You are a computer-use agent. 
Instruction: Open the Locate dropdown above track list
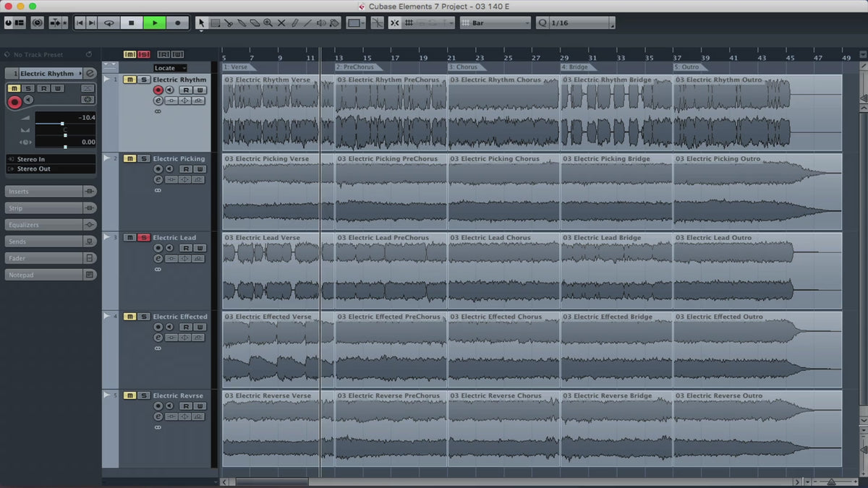click(x=170, y=68)
